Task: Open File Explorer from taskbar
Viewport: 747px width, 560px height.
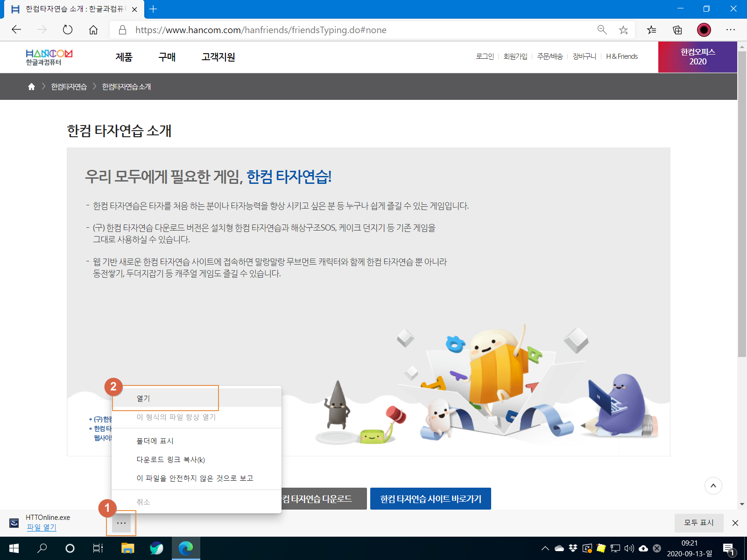Action: 127,548
